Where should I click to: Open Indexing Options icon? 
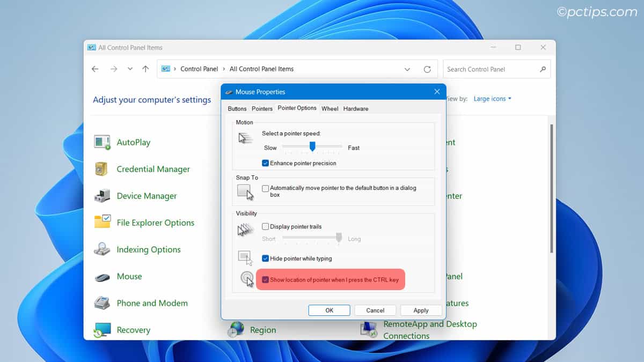coord(102,249)
